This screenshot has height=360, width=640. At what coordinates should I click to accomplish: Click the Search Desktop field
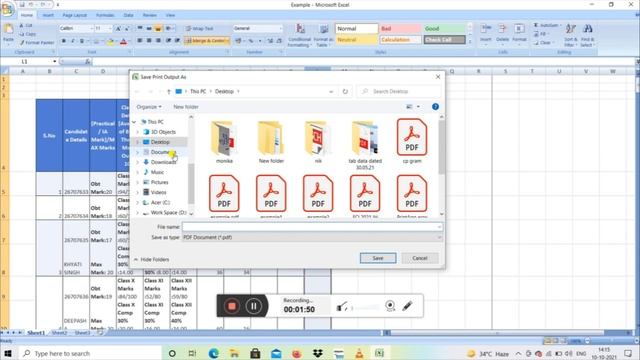pos(399,91)
